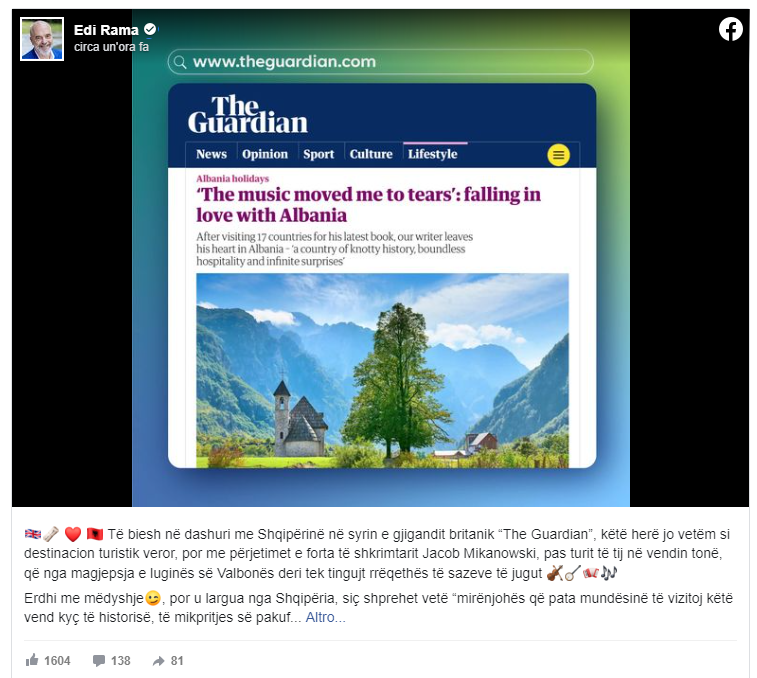
Task: Open the yellow hamburger menu button
Action: (x=558, y=155)
